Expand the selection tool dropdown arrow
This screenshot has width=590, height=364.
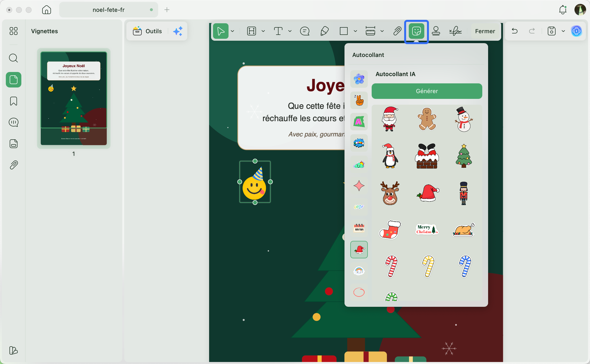232,31
